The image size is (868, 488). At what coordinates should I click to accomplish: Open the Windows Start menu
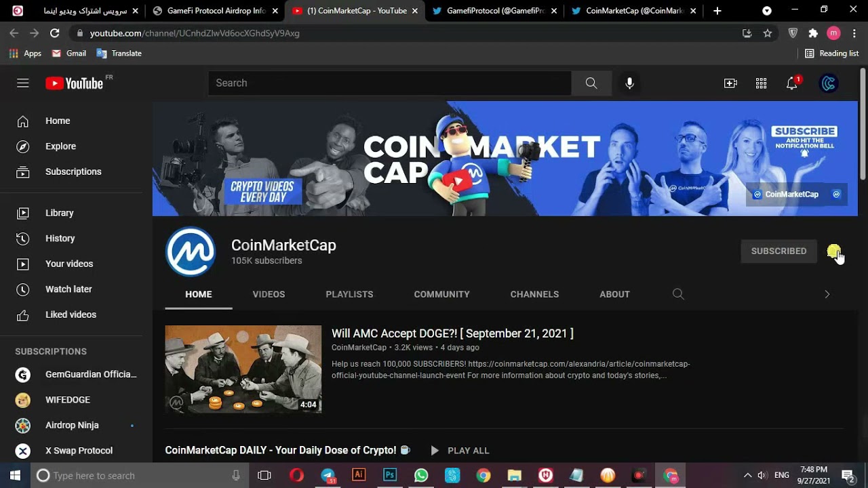click(x=16, y=475)
